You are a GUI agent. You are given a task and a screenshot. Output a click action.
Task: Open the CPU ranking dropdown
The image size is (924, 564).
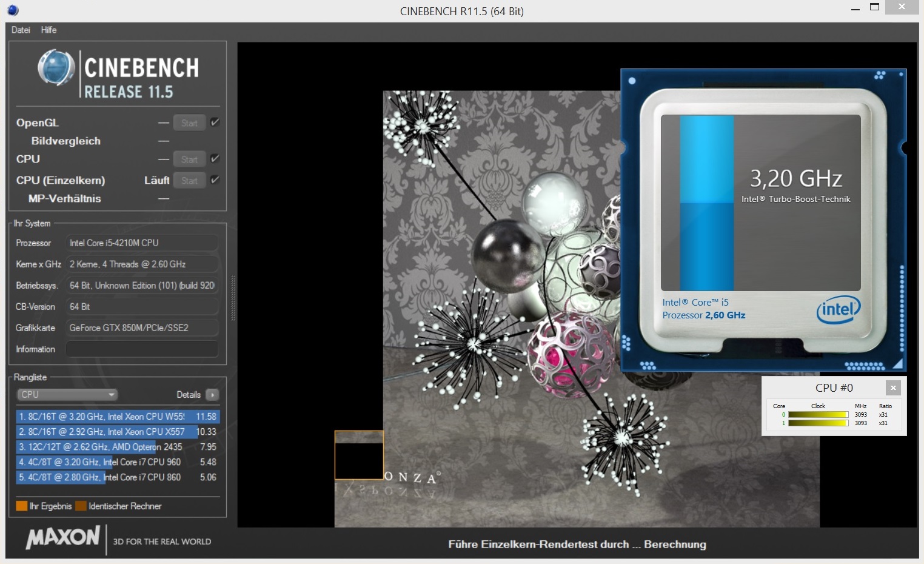pyautogui.click(x=67, y=395)
